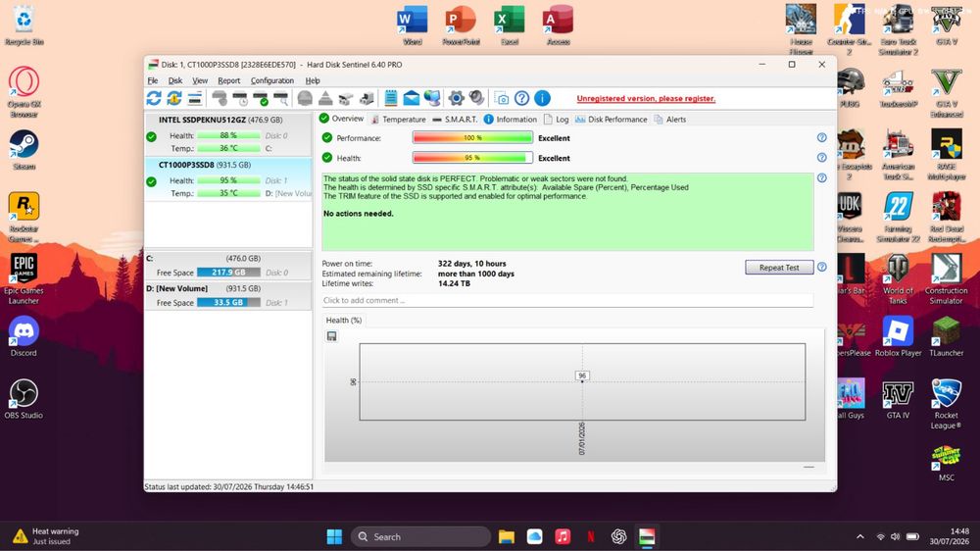Click the save icon above Health graph
980x551 pixels.
pos(332,336)
